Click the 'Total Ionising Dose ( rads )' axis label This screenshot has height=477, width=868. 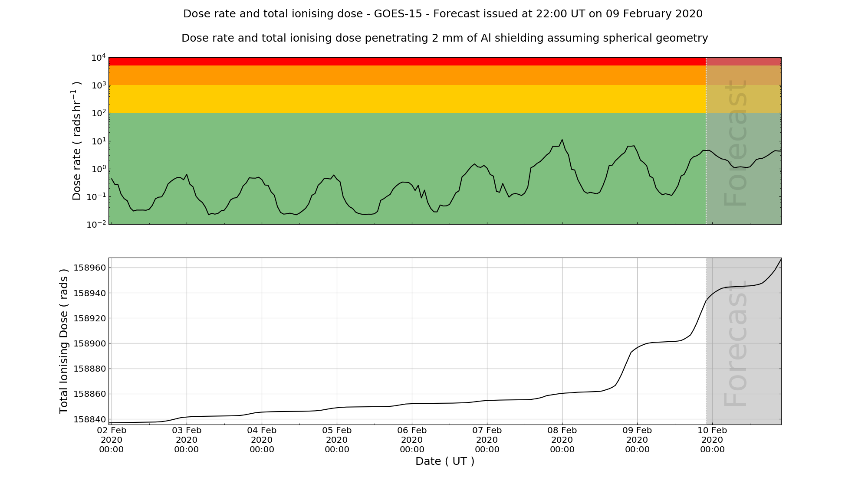(x=64, y=341)
